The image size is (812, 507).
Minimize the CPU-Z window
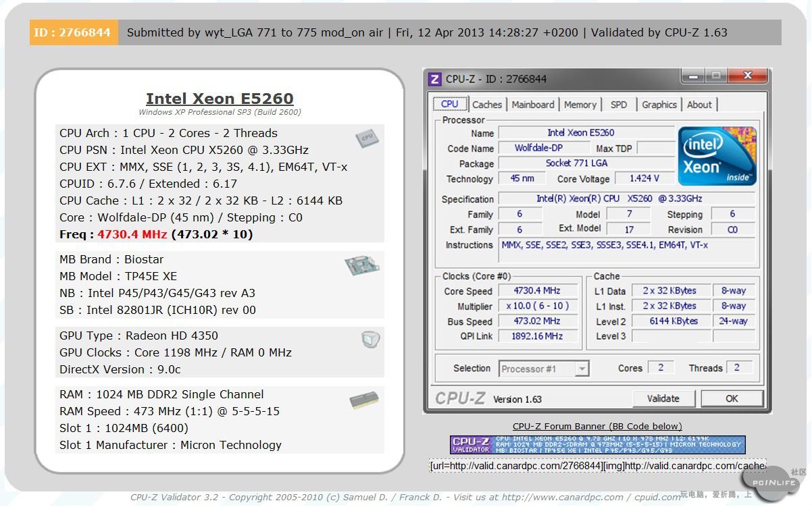click(x=692, y=76)
